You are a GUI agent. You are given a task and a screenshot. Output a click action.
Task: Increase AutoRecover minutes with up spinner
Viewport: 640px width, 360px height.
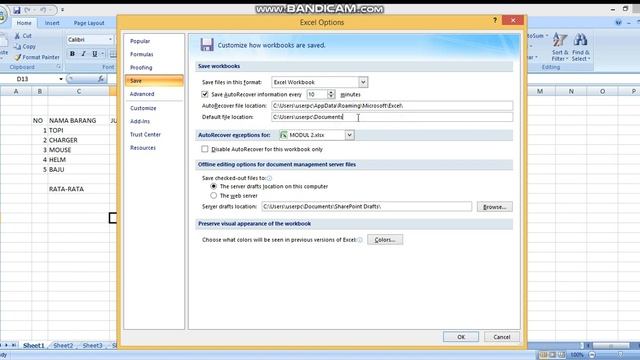331,92
